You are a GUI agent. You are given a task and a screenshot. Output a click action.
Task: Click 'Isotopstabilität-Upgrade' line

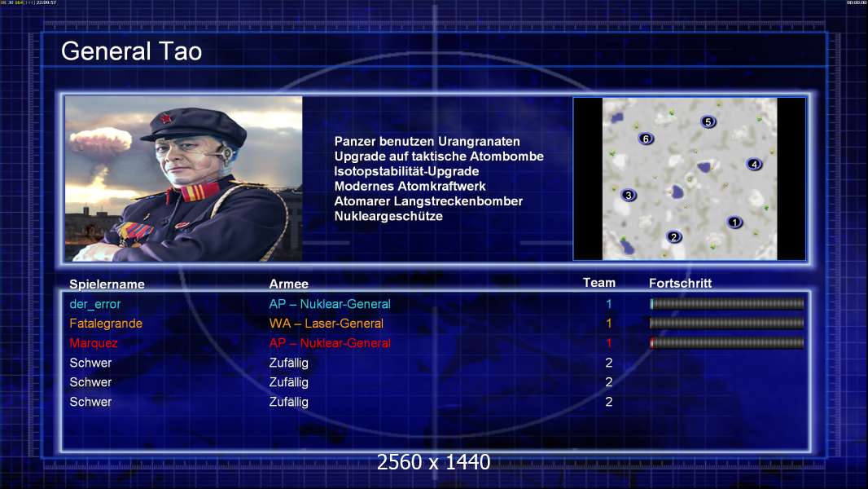pyautogui.click(x=406, y=171)
